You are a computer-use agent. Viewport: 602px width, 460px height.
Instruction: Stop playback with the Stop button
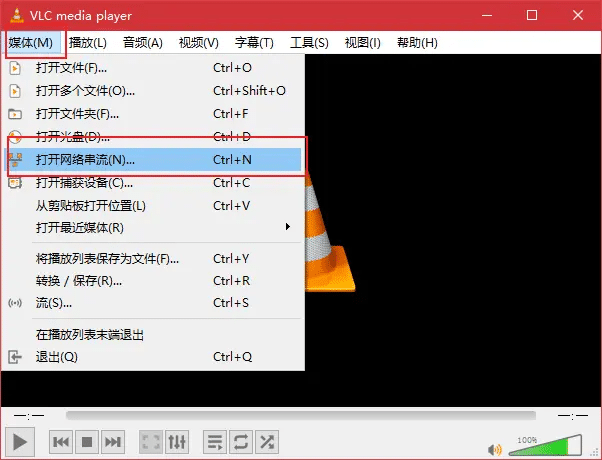point(87,442)
